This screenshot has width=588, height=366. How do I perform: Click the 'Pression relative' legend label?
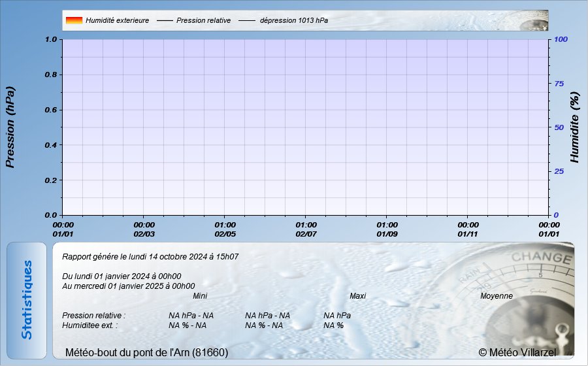coord(203,21)
